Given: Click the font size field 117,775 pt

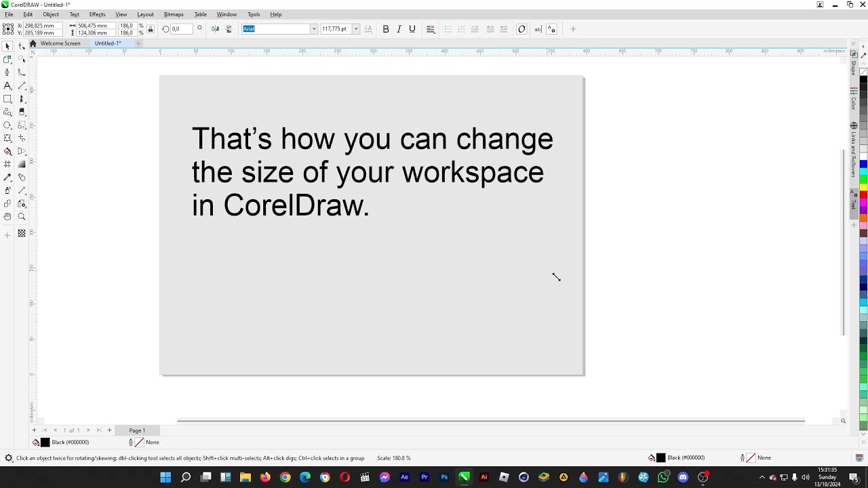Looking at the screenshot, I should click(x=336, y=29).
